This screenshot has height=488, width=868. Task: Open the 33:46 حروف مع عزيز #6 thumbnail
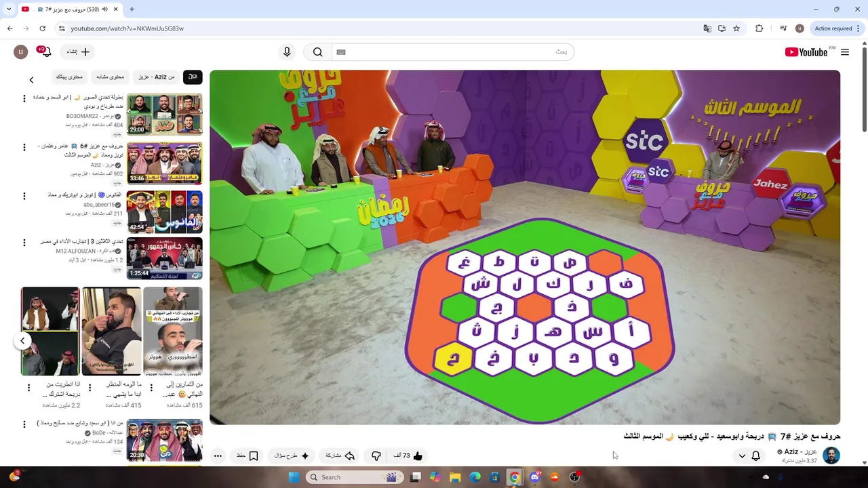click(x=165, y=163)
